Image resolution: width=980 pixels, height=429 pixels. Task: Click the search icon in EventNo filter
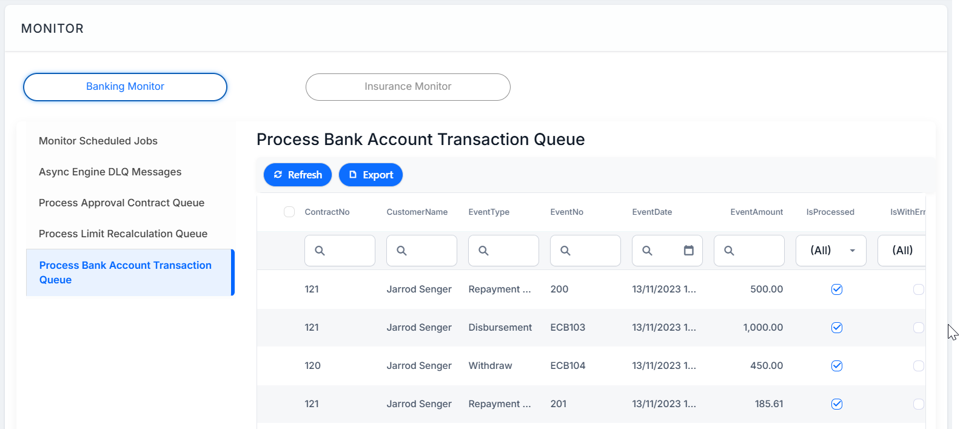[x=565, y=251]
